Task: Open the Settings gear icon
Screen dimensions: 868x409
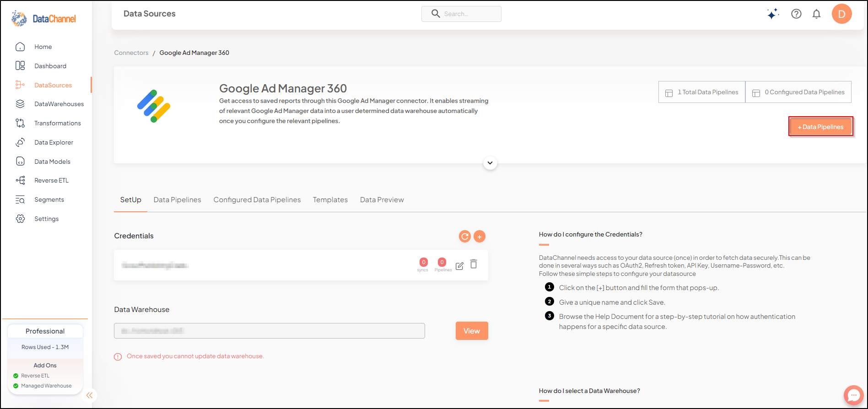Action: click(20, 219)
